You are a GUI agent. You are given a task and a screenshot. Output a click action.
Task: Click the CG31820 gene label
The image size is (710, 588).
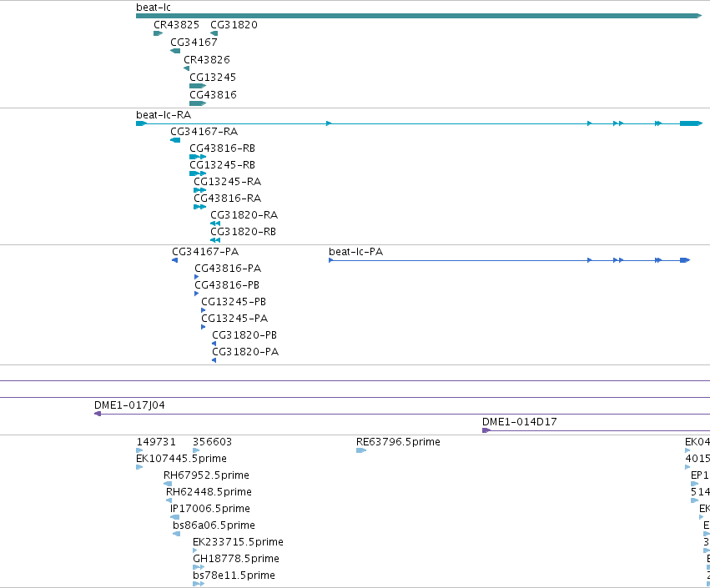[x=234, y=25]
